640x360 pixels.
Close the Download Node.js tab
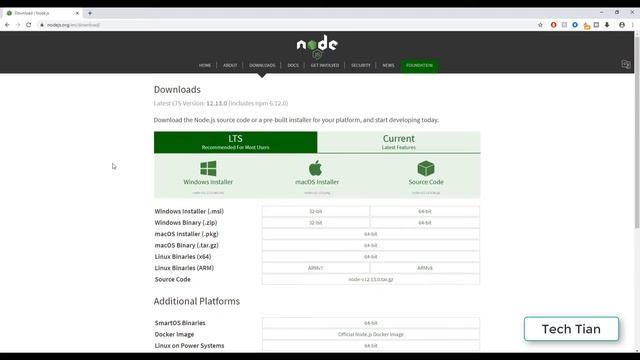tap(77, 13)
